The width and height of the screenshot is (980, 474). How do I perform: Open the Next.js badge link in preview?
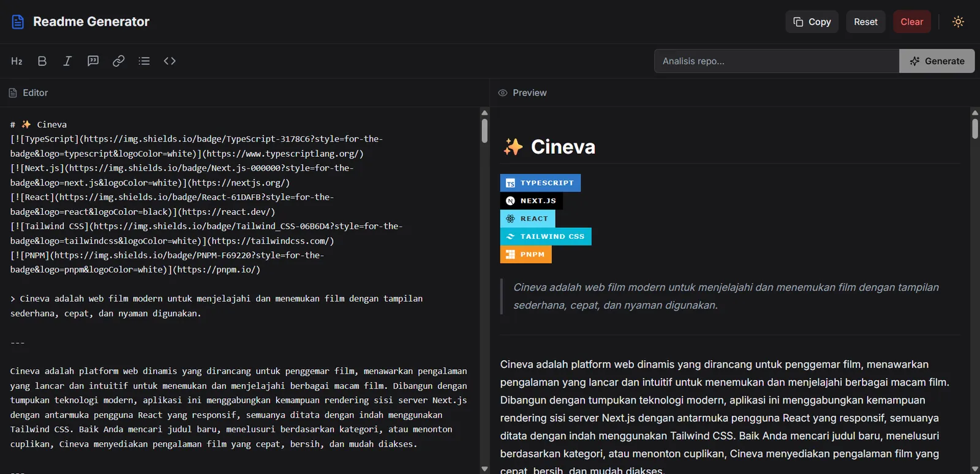point(531,201)
